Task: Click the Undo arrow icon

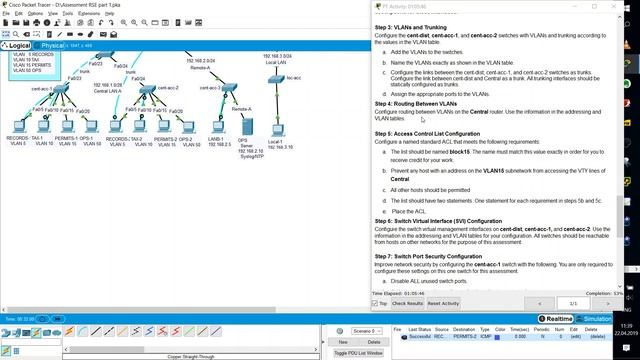Action: (101, 23)
